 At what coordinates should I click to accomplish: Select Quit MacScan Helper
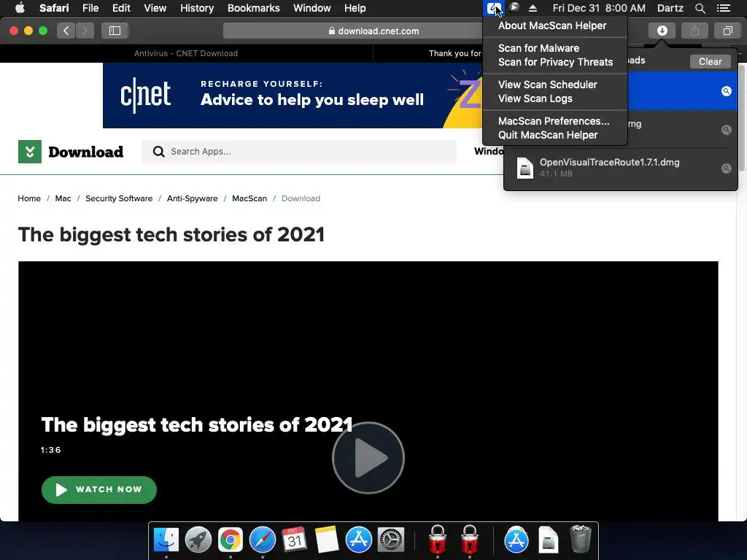coord(548,135)
